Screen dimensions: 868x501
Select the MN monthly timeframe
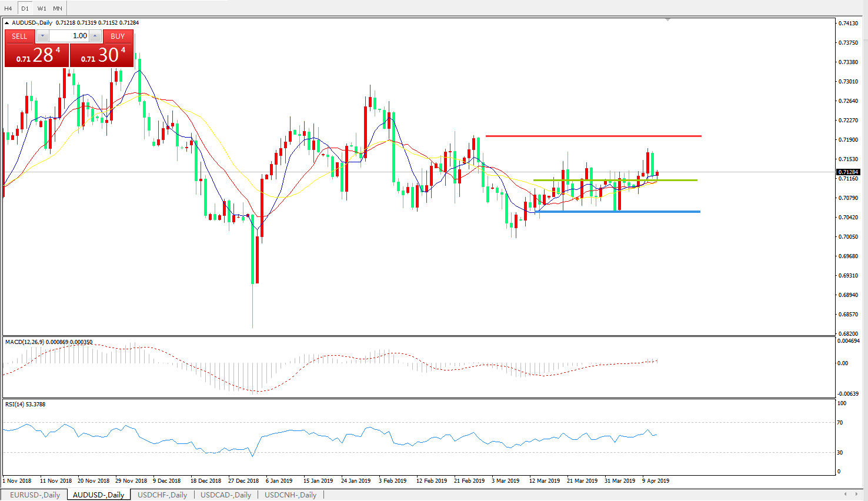pos(58,8)
